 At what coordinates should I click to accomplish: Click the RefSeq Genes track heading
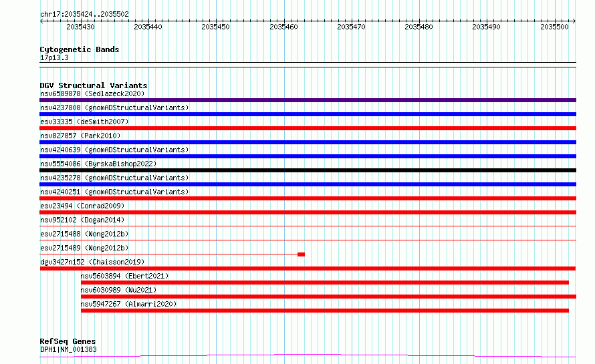pyautogui.click(x=68, y=341)
